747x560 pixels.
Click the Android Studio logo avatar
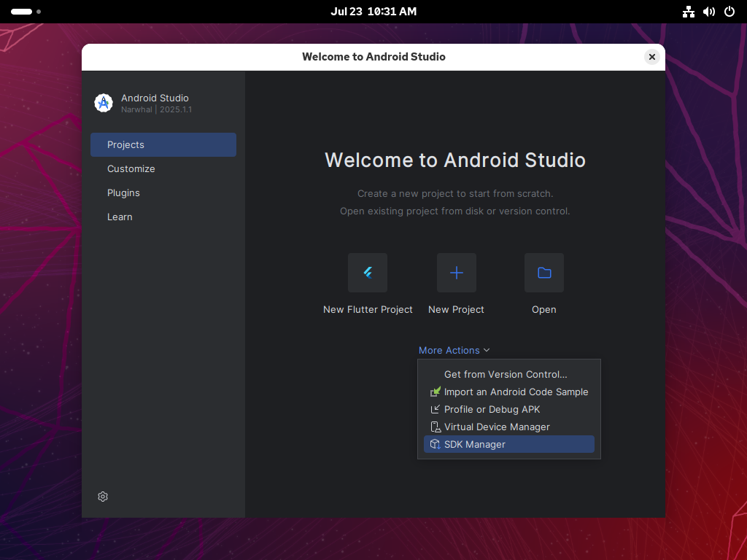[x=104, y=102]
